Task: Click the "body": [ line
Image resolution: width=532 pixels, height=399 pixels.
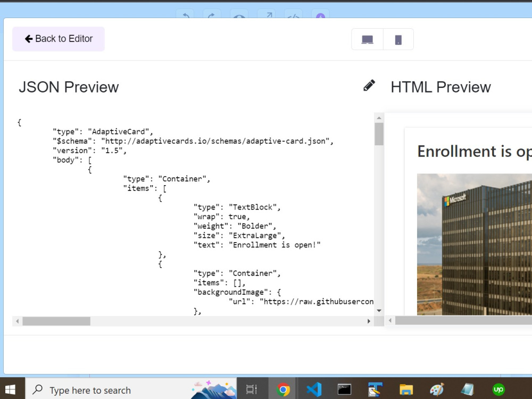Action: pos(72,160)
